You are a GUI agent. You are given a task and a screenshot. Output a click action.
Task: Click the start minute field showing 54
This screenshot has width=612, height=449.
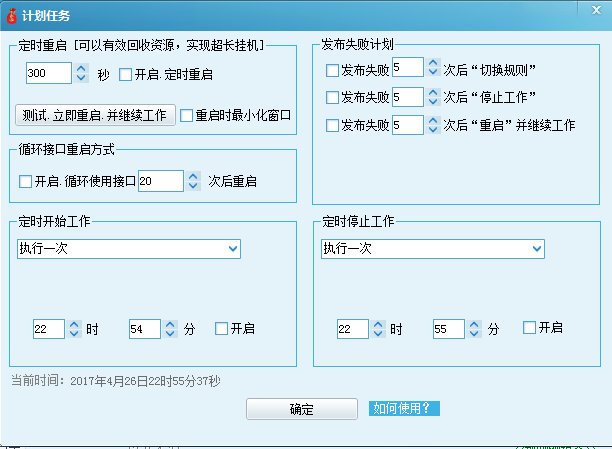tap(145, 329)
